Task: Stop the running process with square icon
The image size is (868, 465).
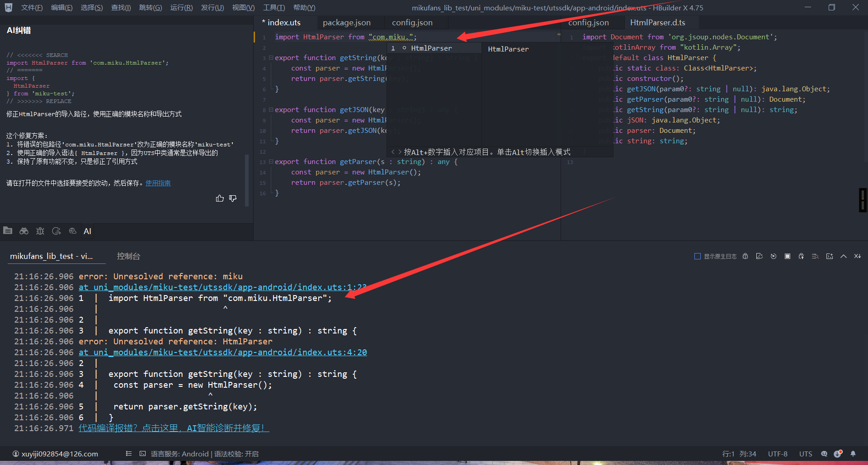Action: (x=788, y=256)
